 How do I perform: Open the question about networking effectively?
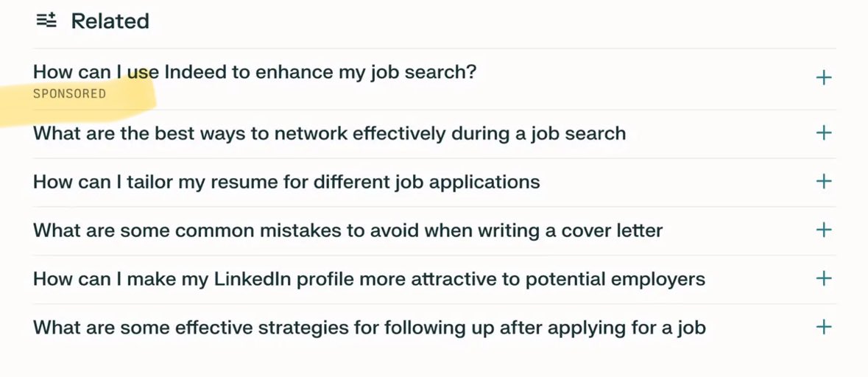tap(329, 133)
